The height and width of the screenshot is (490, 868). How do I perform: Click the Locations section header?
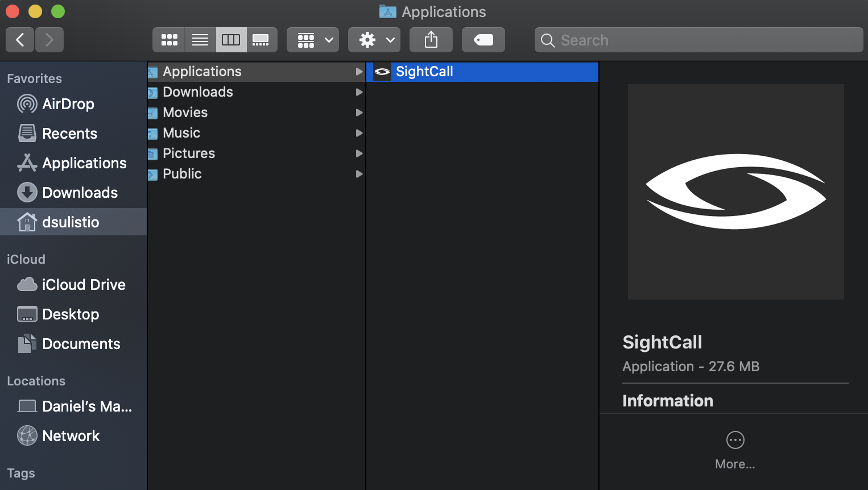click(36, 381)
